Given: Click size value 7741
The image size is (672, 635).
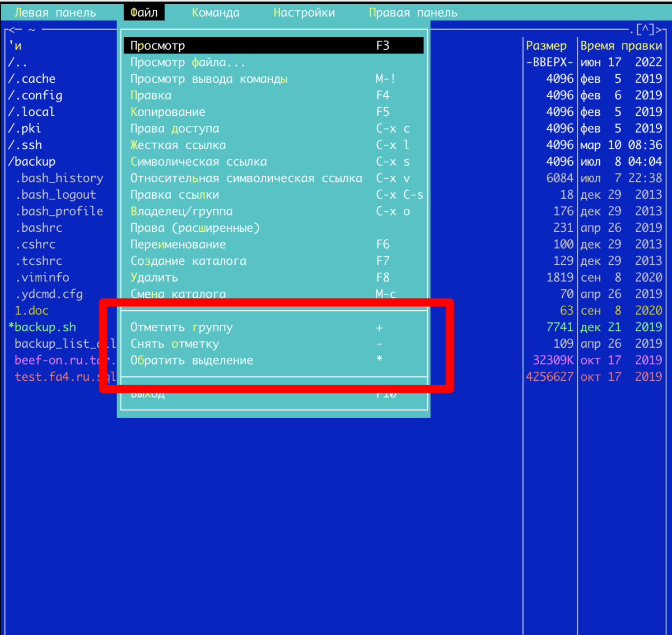Looking at the screenshot, I should pos(560,327).
